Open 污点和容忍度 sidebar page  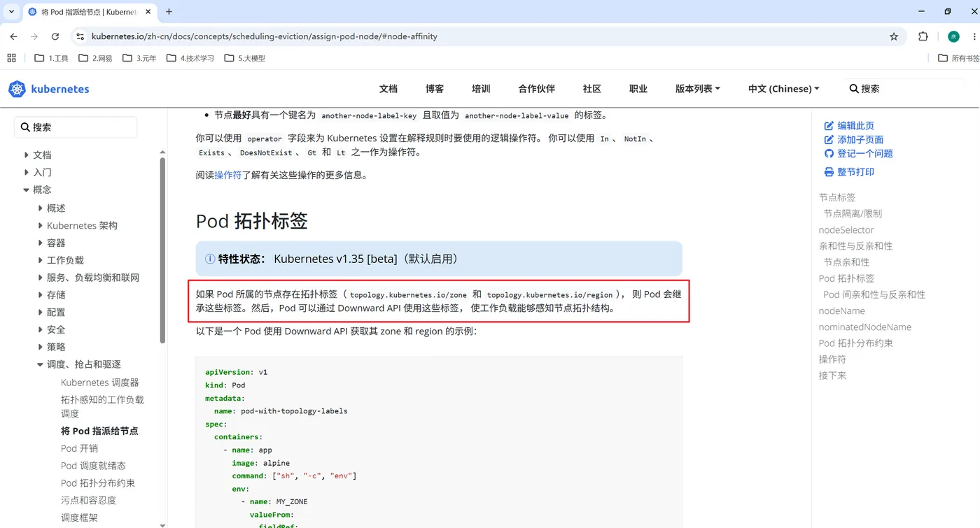coord(88,501)
